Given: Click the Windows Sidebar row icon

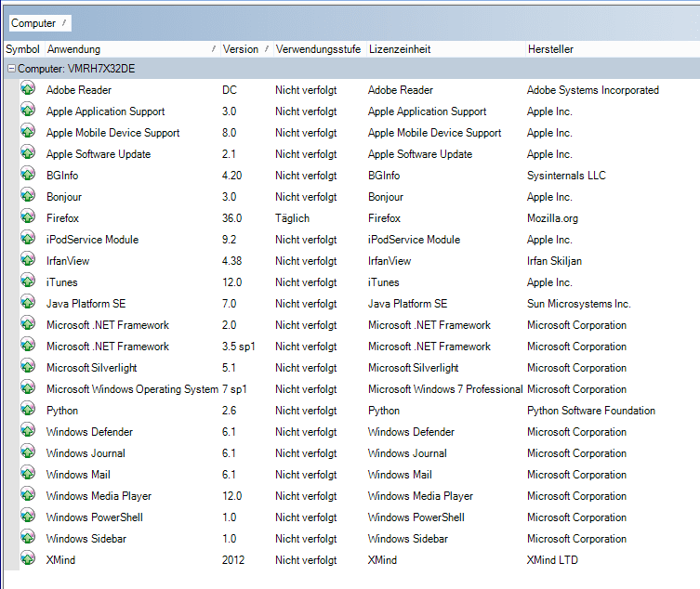Looking at the screenshot, I should pos(28,538).
